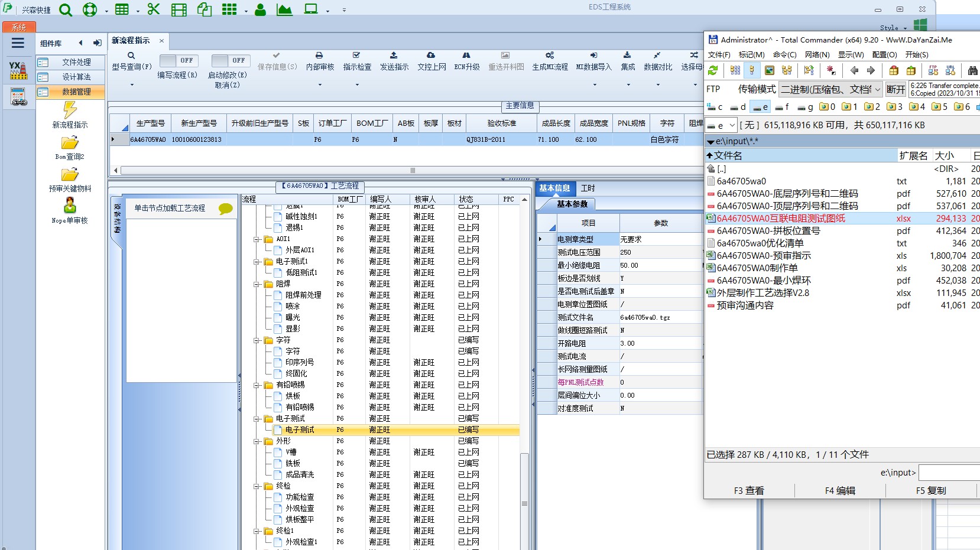Toggle the 编写流程(R) OFF switch
This screenshot has height=550, width=980.
tap(178, 60)
